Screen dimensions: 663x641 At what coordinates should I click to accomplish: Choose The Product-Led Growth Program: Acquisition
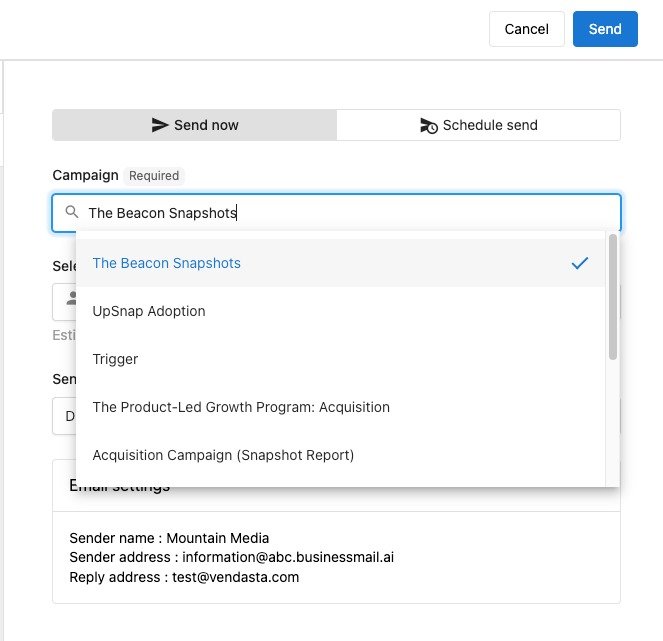[x=241, y=407]
